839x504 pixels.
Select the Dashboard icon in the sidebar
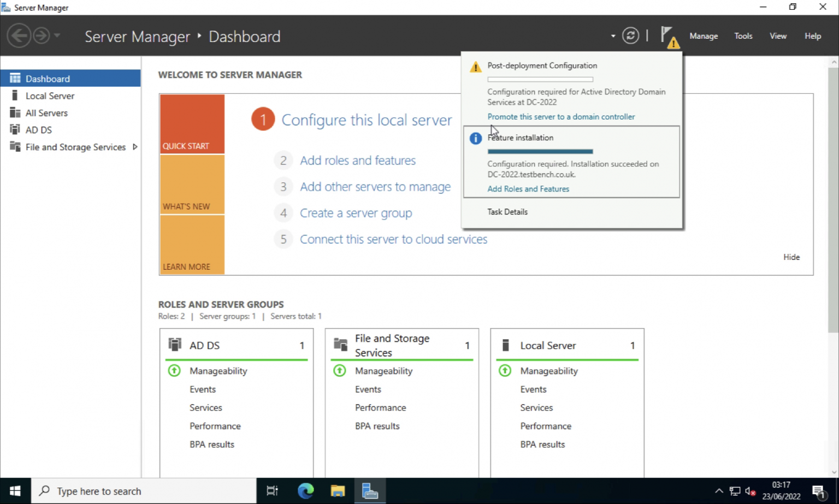pos(15,78)
